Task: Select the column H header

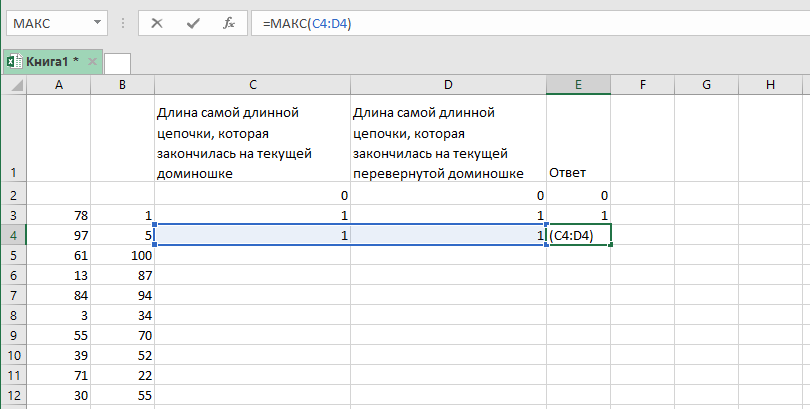Action: tap(769, 86)
